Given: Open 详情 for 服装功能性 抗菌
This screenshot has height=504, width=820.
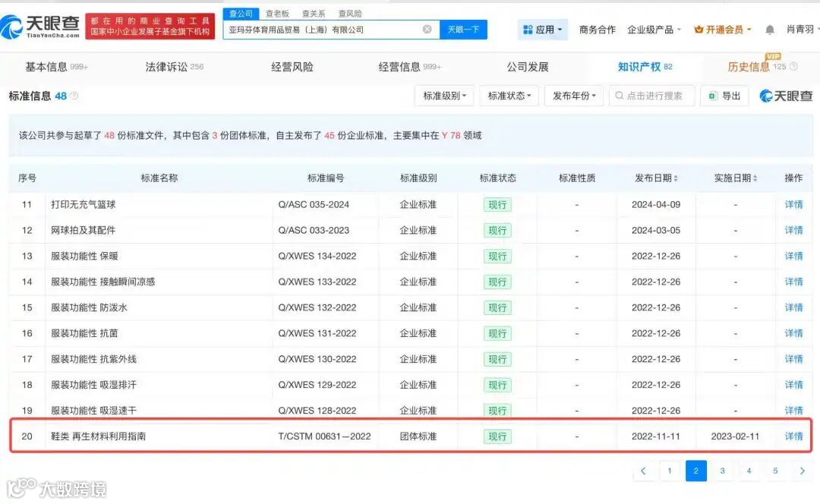Looking at the screenshot, I should pos(793,333).
